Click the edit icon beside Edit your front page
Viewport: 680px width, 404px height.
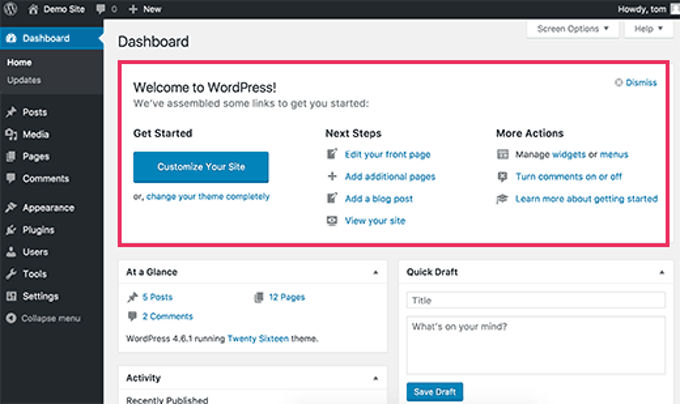[x=332, y=154]
